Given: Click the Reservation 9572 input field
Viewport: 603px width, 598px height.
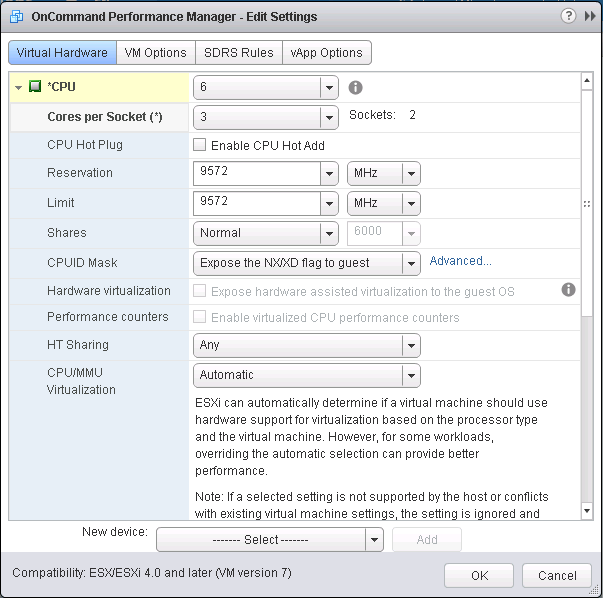Looking at the screenshot, I should coord(257,173).
